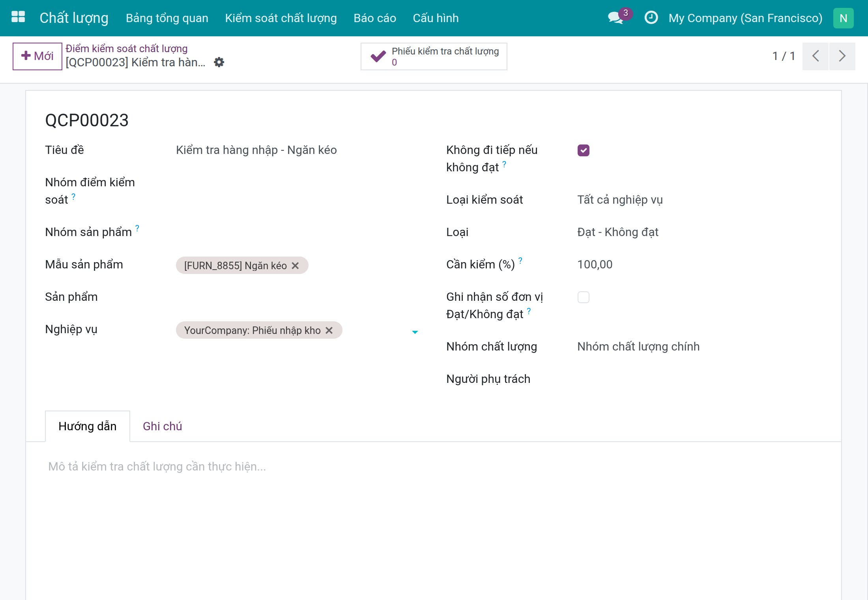
Task: Expand the Nghiệp vụ dropdown arrow
Action: [x=415, y=332]
